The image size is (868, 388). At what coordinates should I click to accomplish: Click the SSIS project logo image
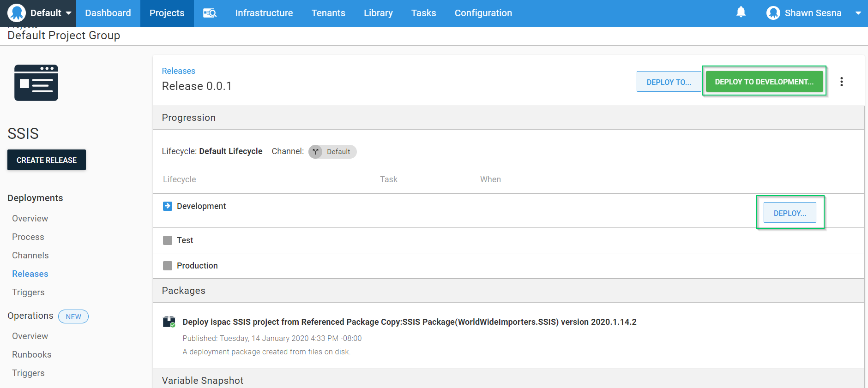click(36, 83)
